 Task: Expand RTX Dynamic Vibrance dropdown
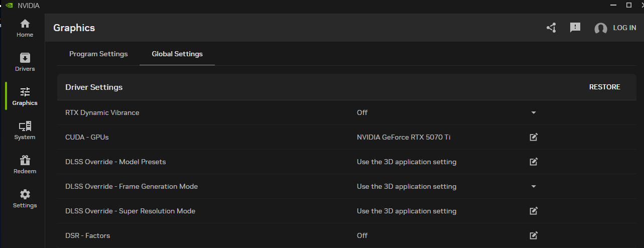click(x=534, y=112)
